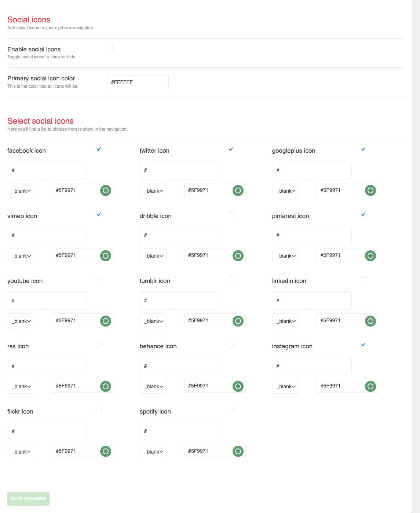Open the instagram icon color picker circle
The width and height of the screenshot is (420, 513).
(x=370, y=386)
